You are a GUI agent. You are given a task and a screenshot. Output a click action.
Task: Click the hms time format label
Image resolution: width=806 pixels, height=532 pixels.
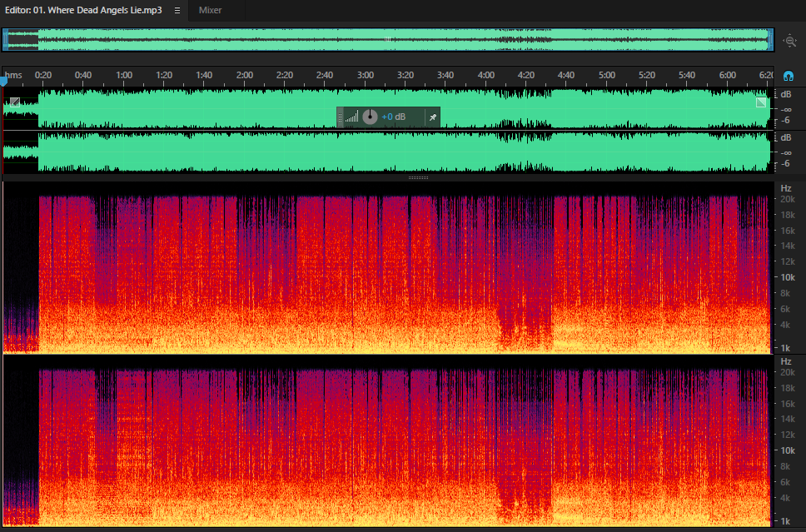(x=13, y=75)
